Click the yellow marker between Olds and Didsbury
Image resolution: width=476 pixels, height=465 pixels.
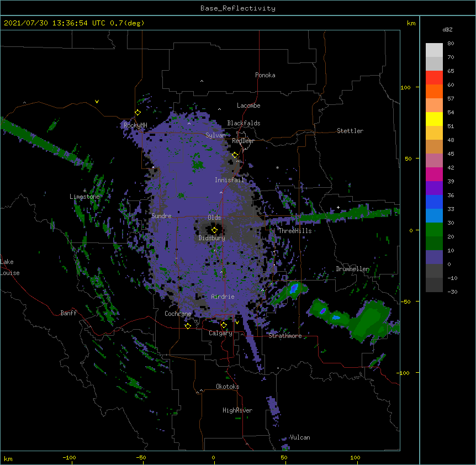click(215, 230)
